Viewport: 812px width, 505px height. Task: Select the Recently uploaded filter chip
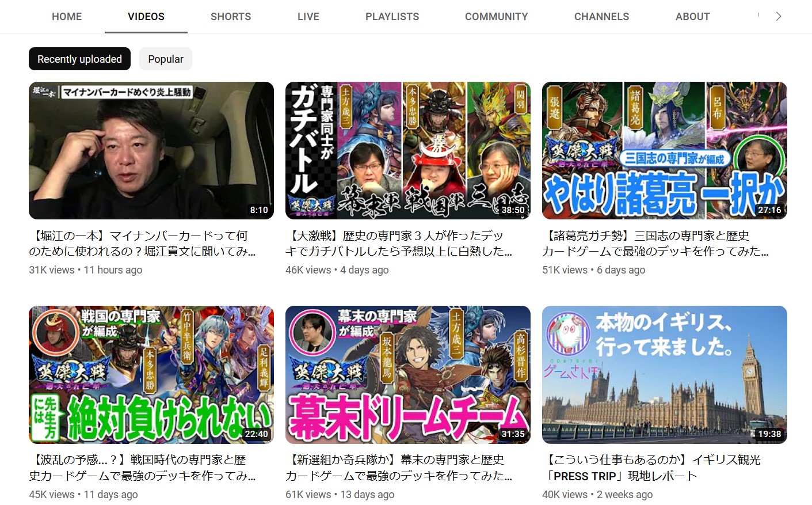click(80, 59)
